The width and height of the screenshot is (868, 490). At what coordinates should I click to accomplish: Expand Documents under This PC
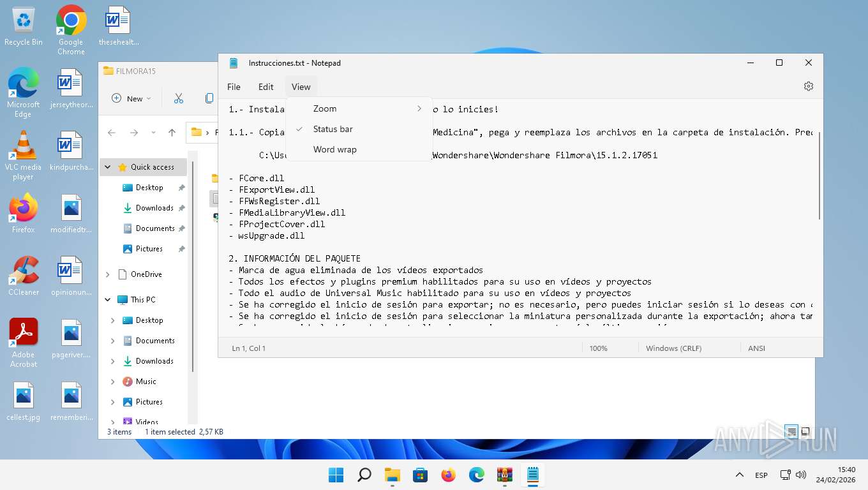tap(113, 341)
